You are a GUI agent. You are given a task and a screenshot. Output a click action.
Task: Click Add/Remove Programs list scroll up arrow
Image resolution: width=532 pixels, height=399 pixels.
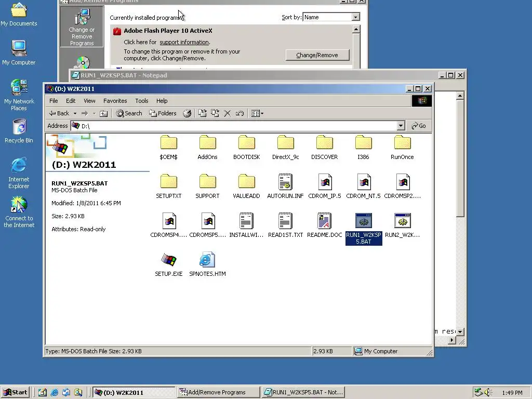click(356, 30)
